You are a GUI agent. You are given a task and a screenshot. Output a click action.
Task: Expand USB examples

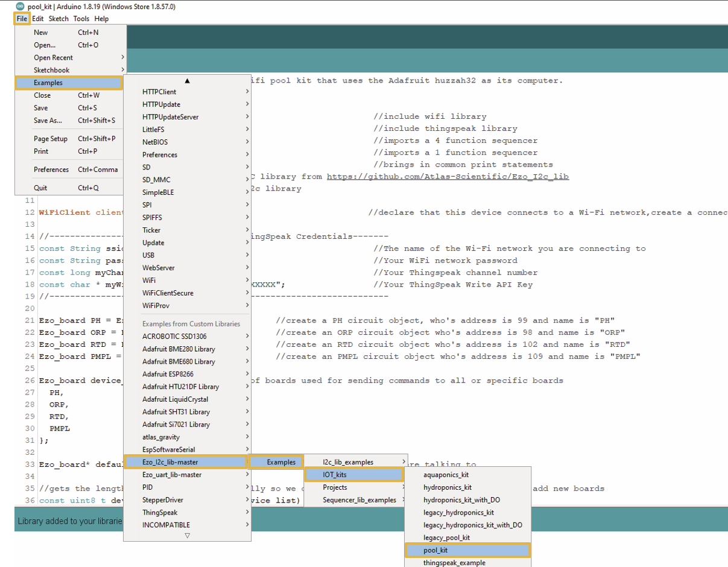click(x=187, y=255)
